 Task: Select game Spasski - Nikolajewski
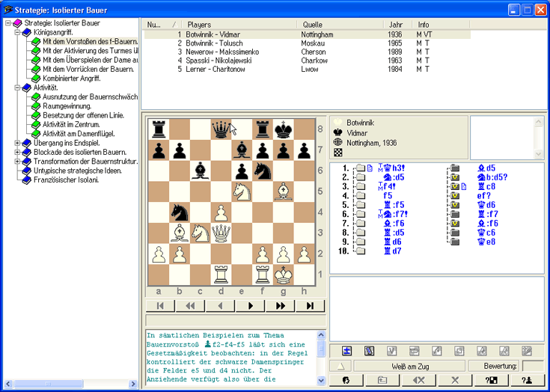pyautogui.click(x=307, y=61)
